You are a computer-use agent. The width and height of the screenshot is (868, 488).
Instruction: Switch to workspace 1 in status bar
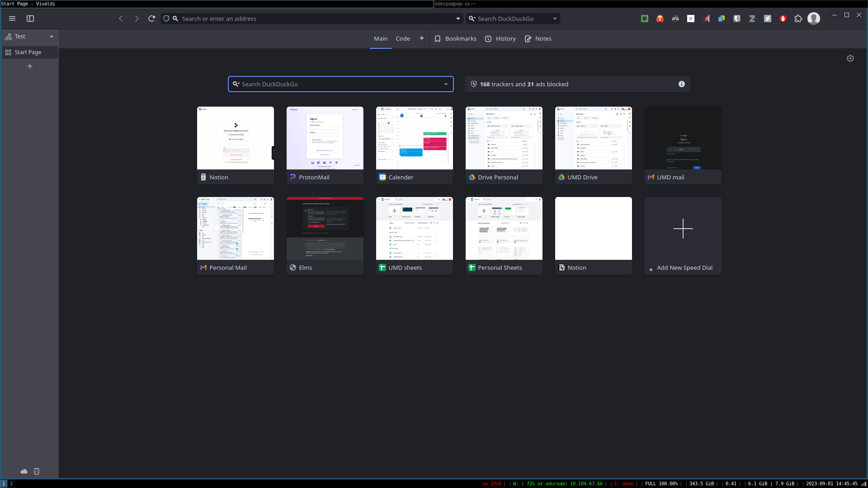tap(4, 483)
